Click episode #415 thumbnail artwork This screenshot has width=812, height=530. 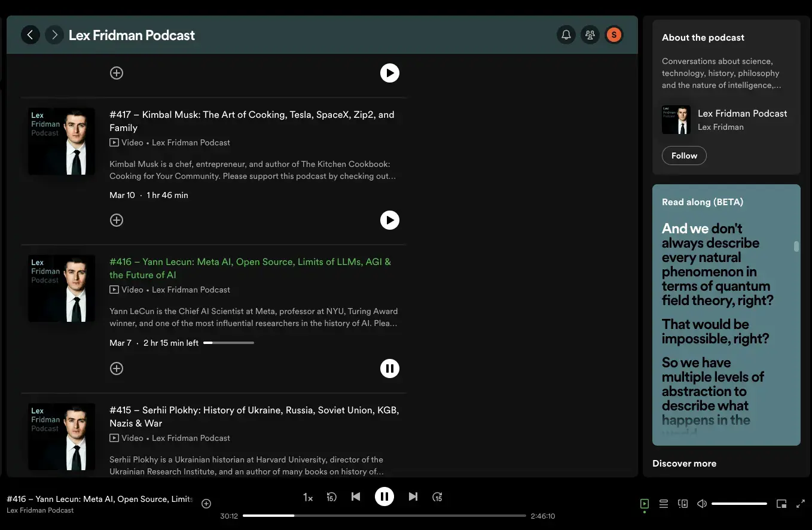(x=60, y=436)
